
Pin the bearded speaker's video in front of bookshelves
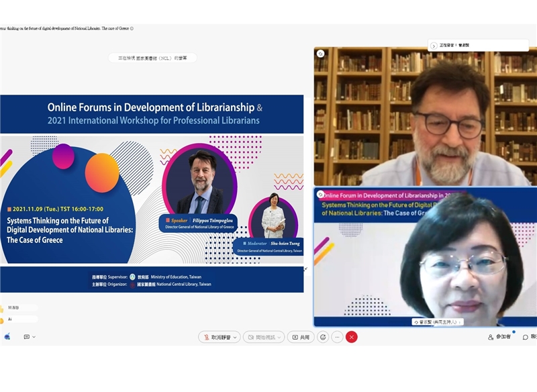point(321,54)
